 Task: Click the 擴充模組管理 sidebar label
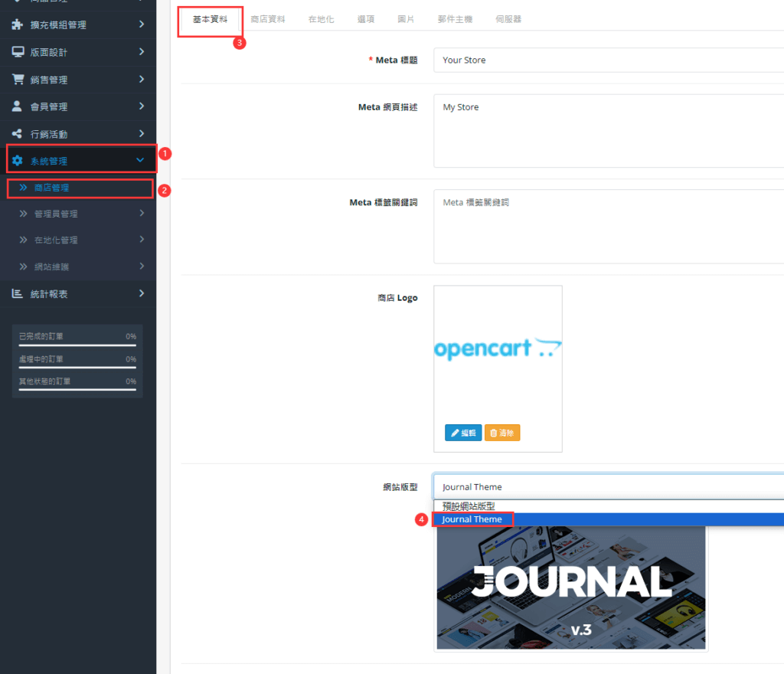point(58,25)
